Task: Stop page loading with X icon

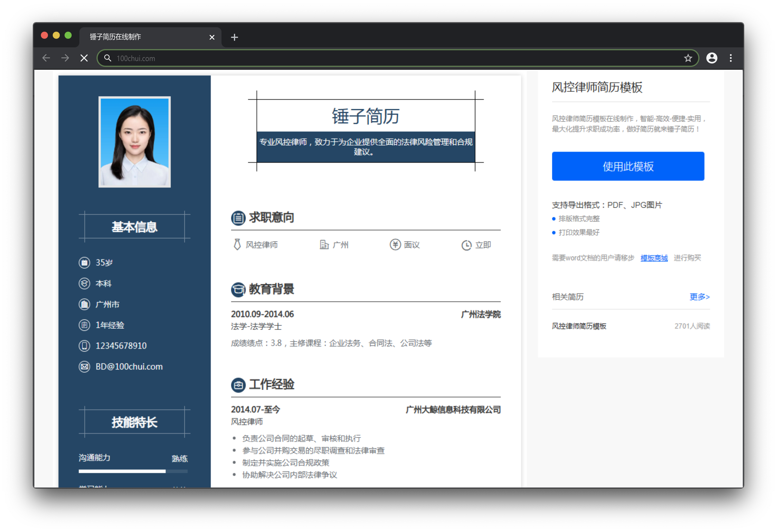Action: 84,58
